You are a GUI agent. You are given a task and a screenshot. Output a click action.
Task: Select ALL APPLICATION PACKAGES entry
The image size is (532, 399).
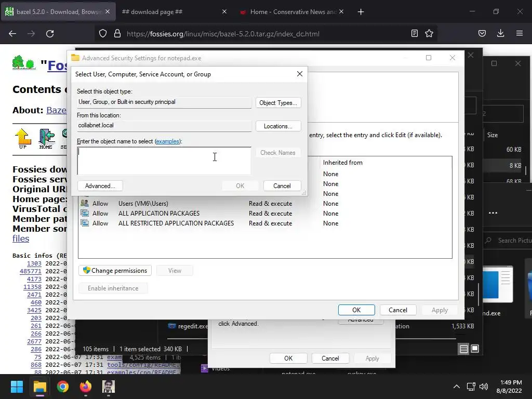pos(265,214)
